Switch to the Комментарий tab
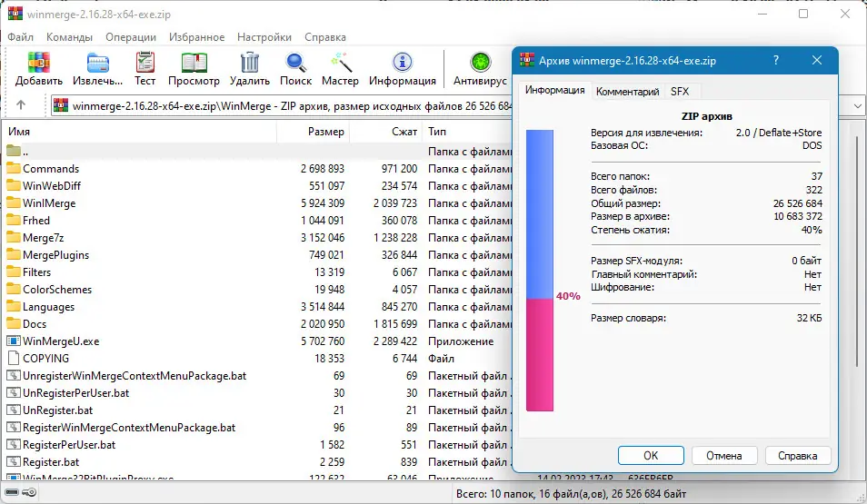Screen dimensions: 867x504 628,92
